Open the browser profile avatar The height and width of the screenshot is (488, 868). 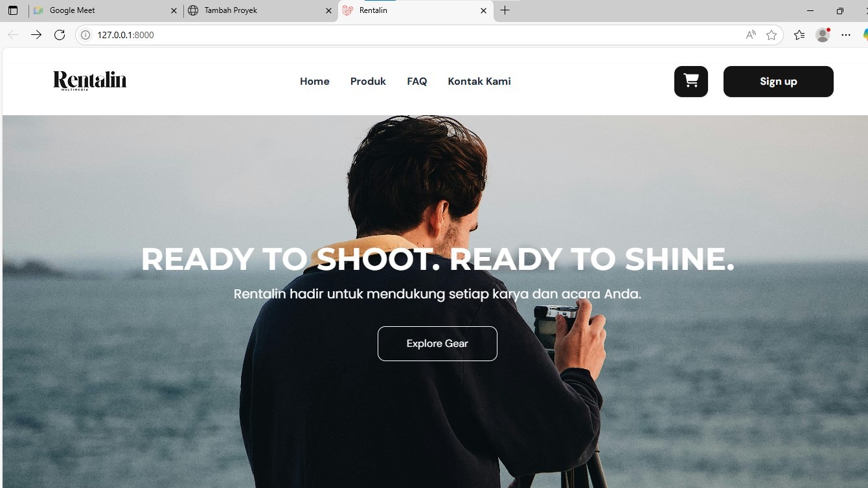pos(823,35)
